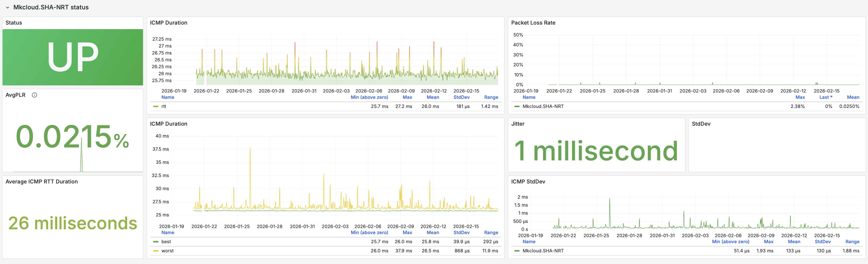The image size is (868, 264).
Task: Collapse the Mkcloud.SHA-NRT status row chevron
Action: [7, 7]
